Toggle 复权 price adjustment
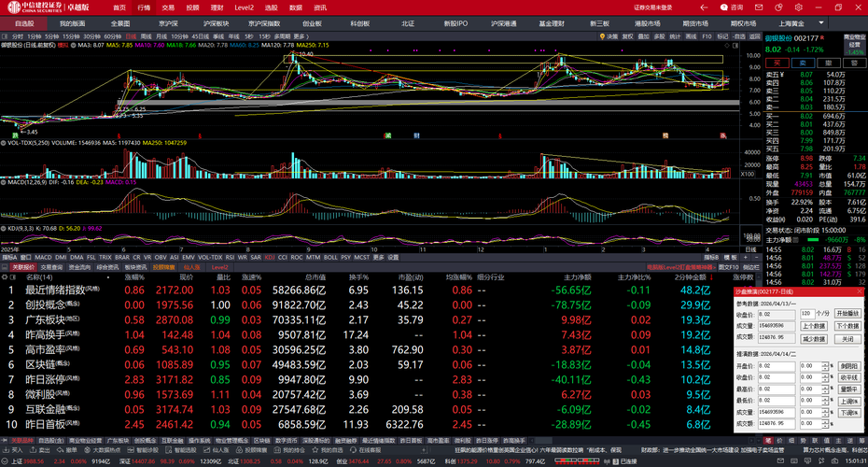The height and width of the screenshot is (467, 868). pos(627,36)
